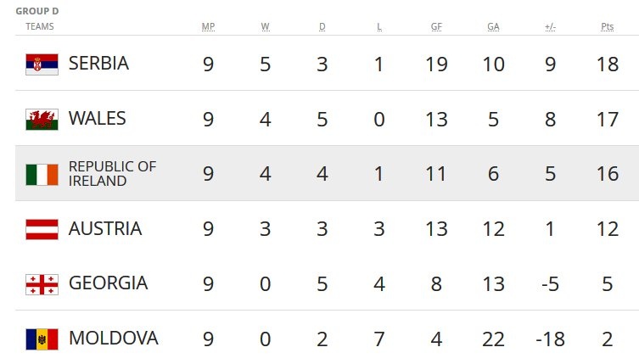This screenshot has height=364, width=639.
Task: Open the MOLDOVA team link
Action: pyautogui.click(x=113, y=338)
